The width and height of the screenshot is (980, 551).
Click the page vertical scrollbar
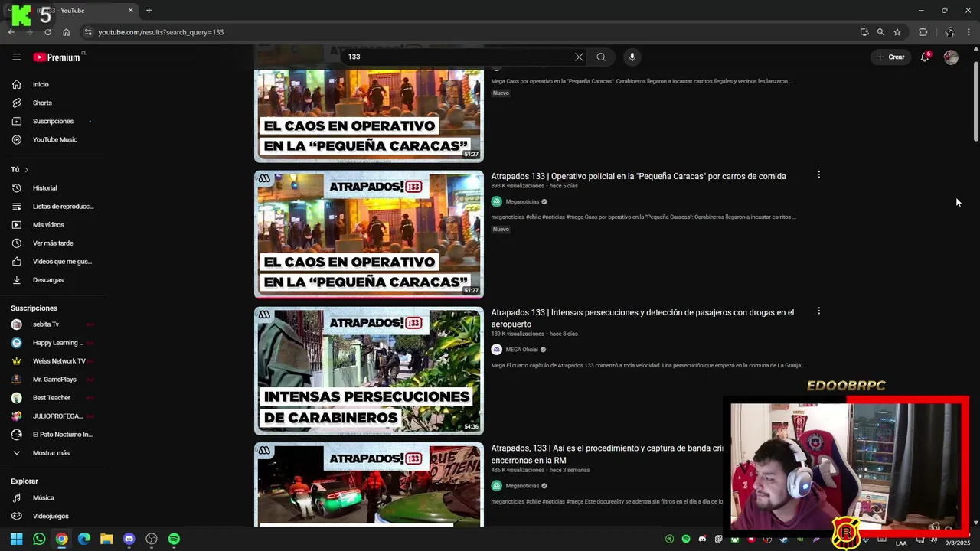pos(975,102)
